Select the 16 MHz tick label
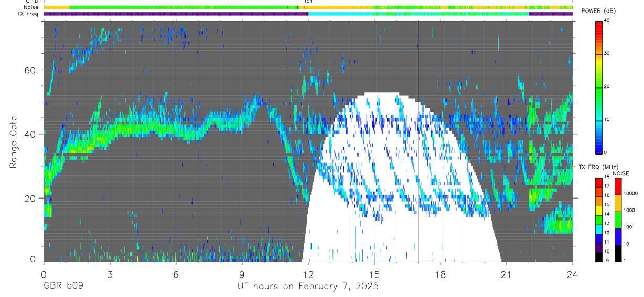Image resolution: width=644 pixels, height=297 pixels. click(607, 195)
